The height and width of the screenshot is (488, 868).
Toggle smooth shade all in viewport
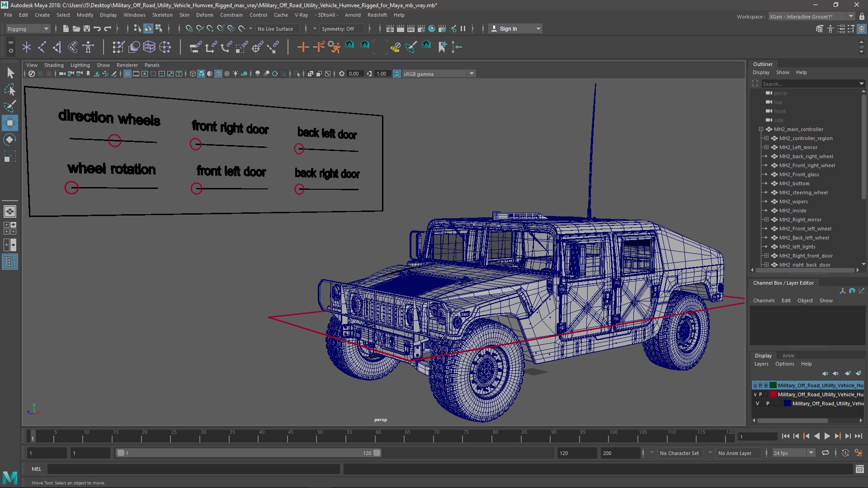point(201,74)
